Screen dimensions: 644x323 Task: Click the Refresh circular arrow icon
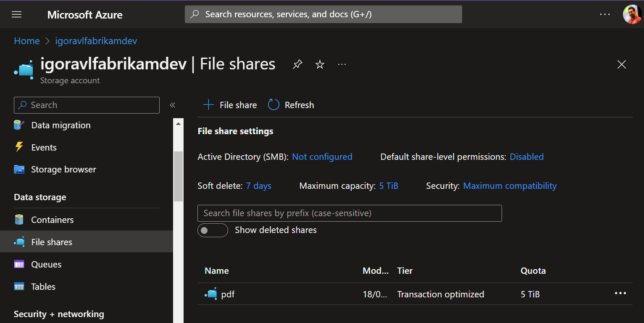pos(273,105)
